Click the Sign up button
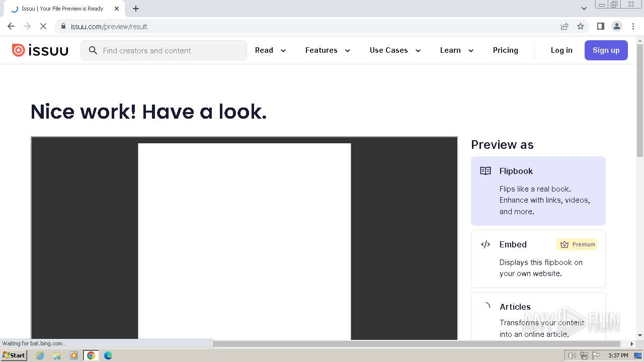Screen dimensions: 644x362 tap(606, 50)
